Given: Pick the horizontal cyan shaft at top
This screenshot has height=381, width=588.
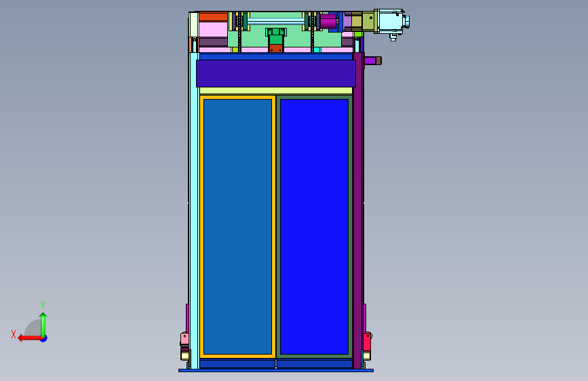Looking at the screenshot, I should pos(275,22).
